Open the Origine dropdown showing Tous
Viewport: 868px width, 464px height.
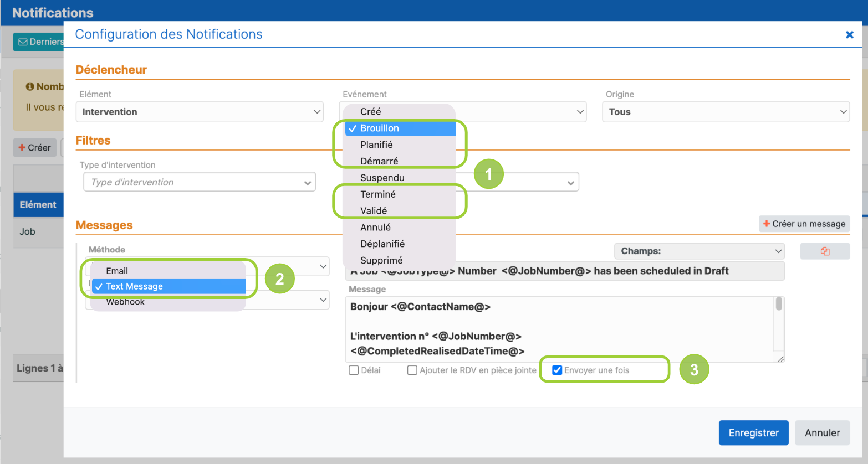pyautogui.click(x=726, y=112)
